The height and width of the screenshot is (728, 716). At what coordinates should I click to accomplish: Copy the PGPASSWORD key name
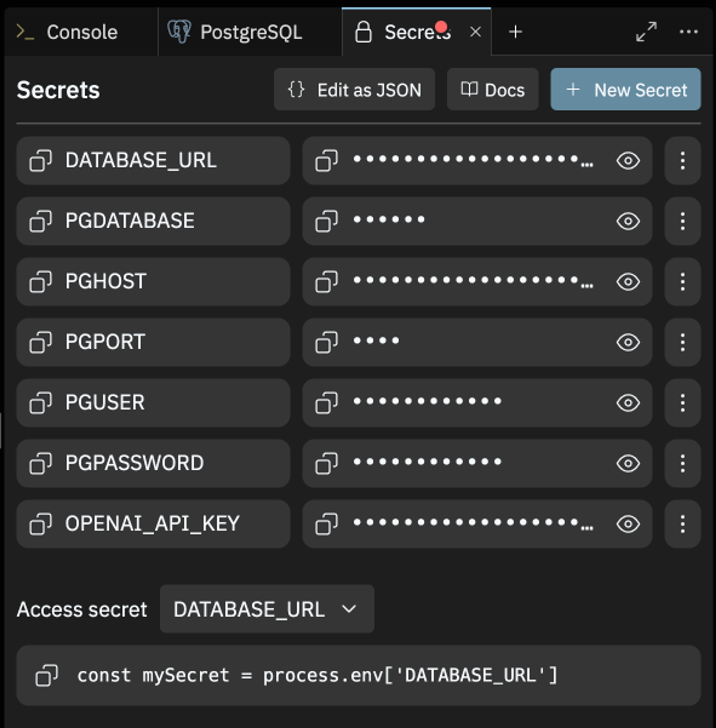pos(40,463)
